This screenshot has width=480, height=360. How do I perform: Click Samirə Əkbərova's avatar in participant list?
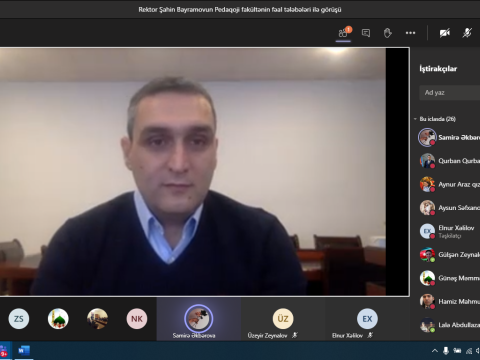pyautogui.click(x=427, y=137)
